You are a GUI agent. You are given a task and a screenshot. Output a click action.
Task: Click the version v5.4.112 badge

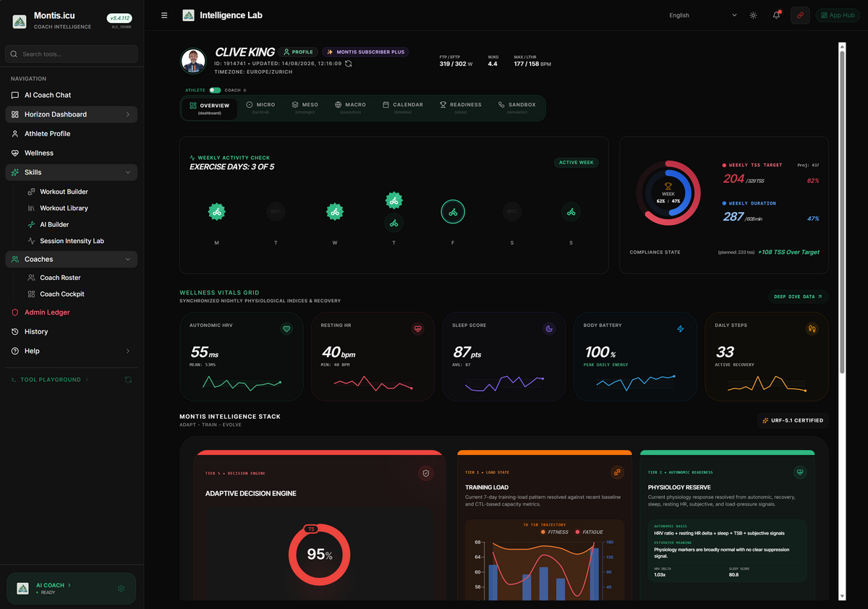pyautogui.click(x=119, y=18)
